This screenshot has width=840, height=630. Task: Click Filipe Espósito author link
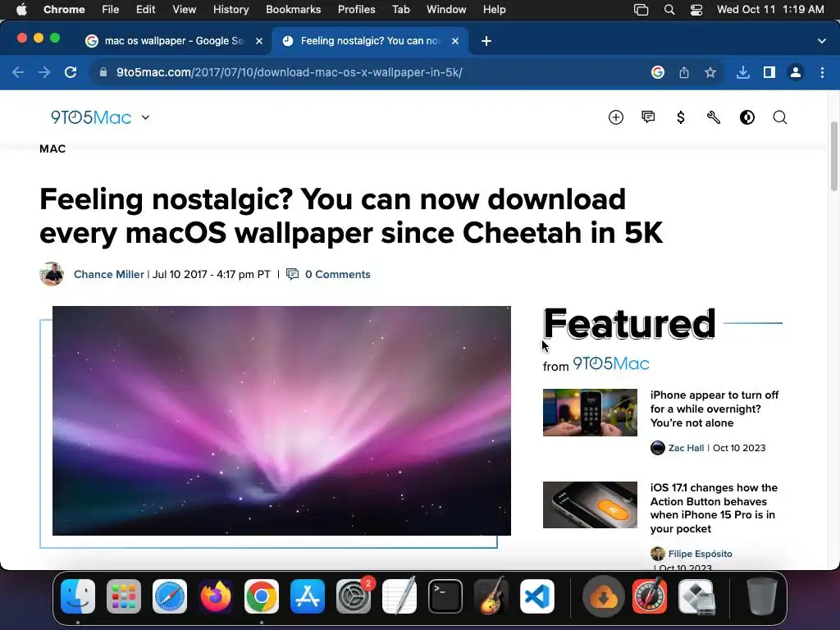pos(700,554)
